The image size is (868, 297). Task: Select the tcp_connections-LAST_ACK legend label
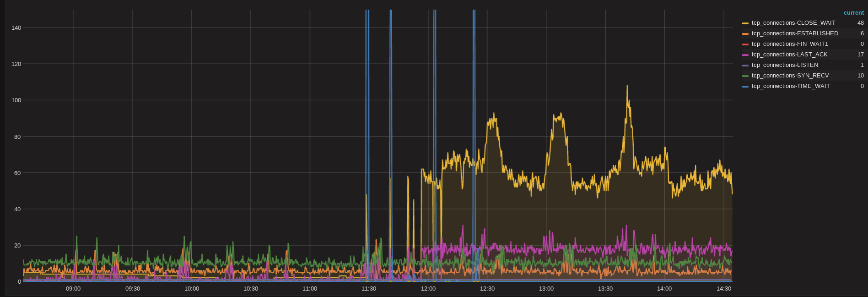tap(789, 55)
